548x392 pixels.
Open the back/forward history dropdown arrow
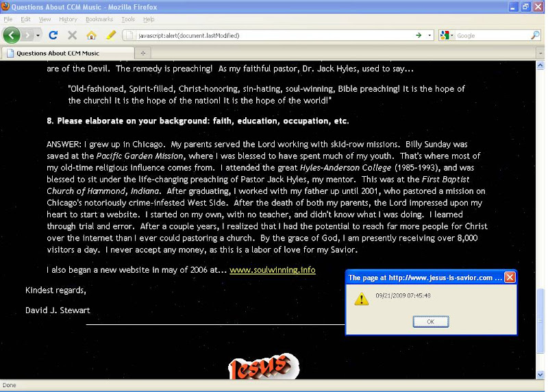(x=38, y=36)
